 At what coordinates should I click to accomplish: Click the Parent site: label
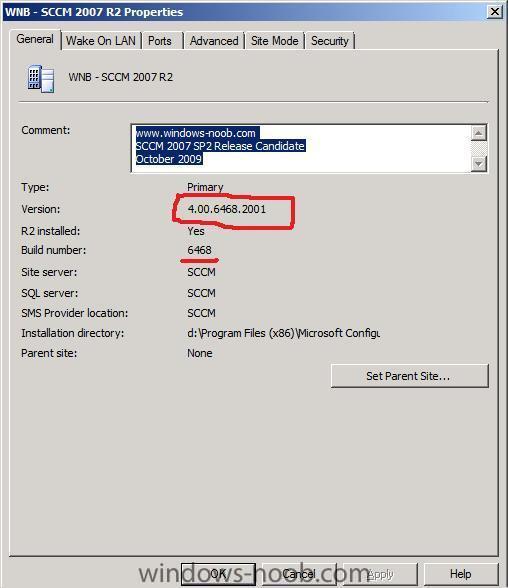[49, 353]
